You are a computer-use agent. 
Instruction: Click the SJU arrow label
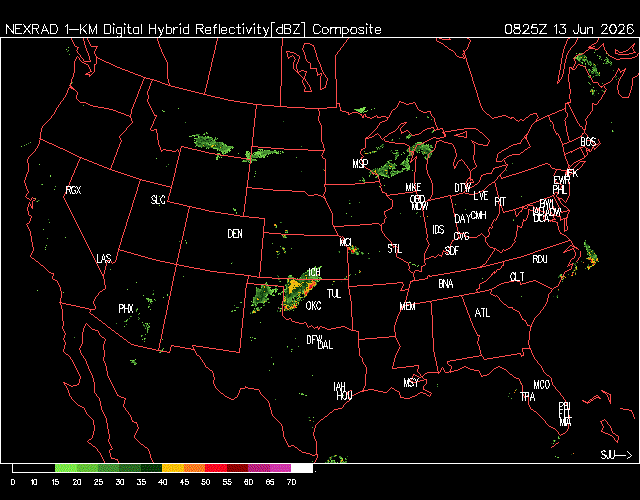tap(616, 454)
